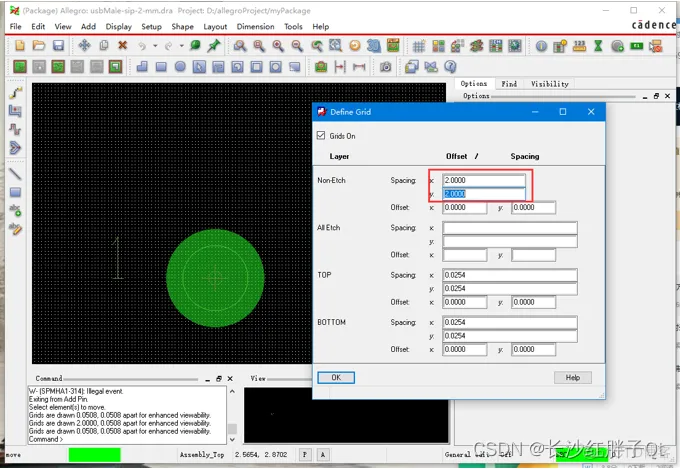This screenshot has width=680, height=469.
Task: Open the 3D viewer icon
Action: coord(373,46)
